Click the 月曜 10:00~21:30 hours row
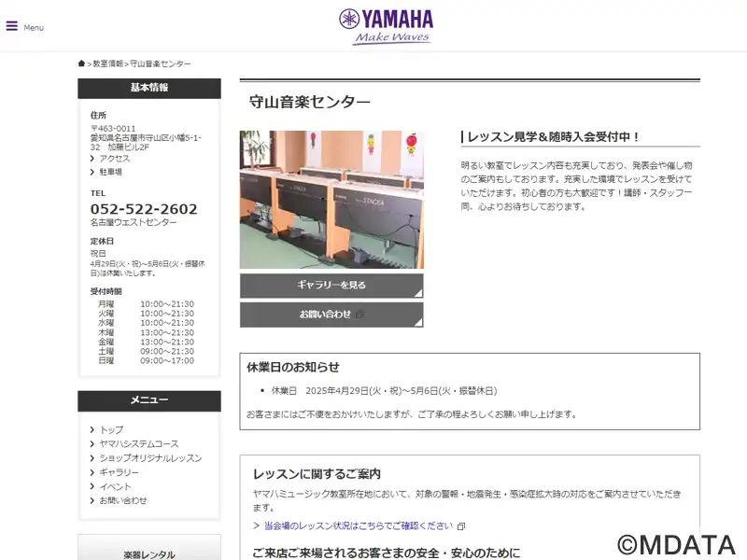747x560 pixels. pyautogui.click(x=146, y=304)
